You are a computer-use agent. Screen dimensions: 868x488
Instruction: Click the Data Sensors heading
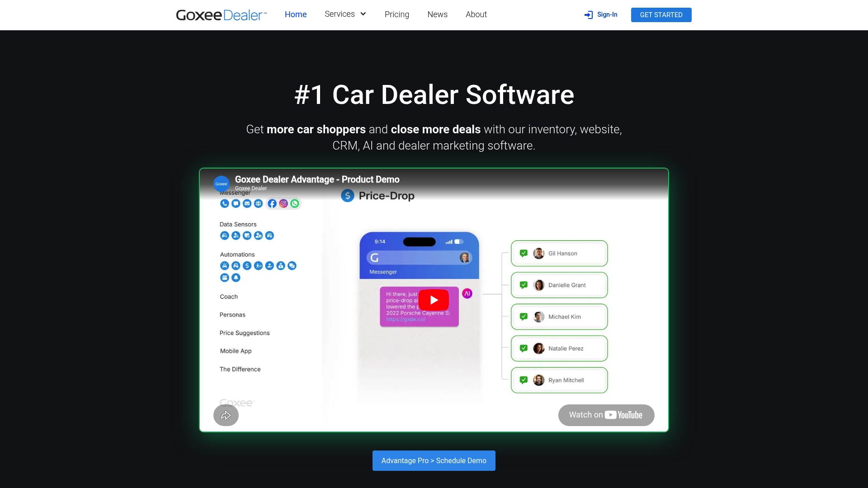(238, 225)
